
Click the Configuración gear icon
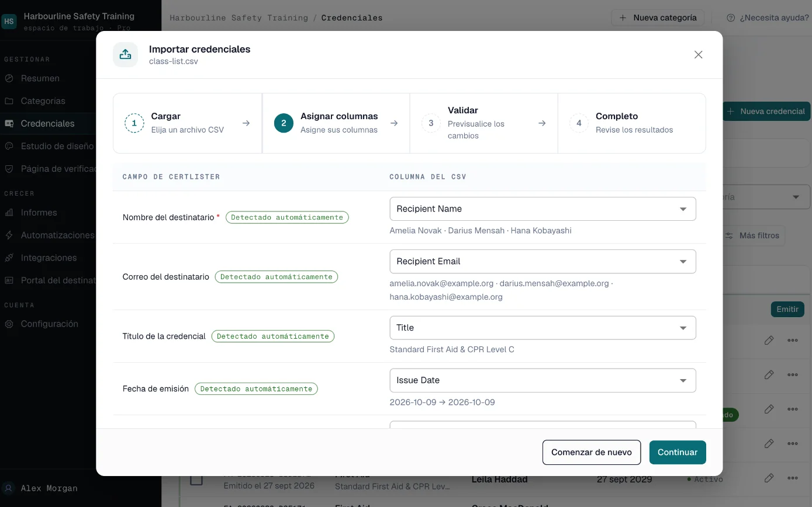[9, 324]
